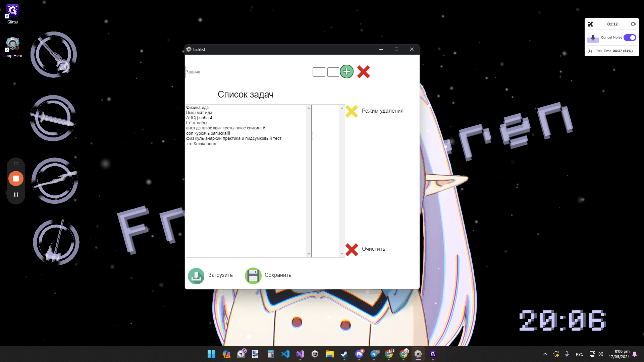Open File Explorer from the taskbar
The height and width of the screenshot is (362, 644).
pos(329,354)
